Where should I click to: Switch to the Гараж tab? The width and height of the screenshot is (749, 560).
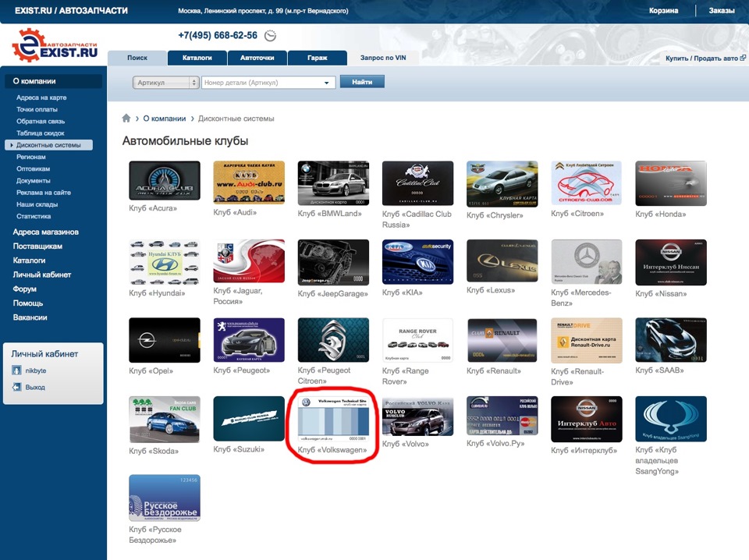pyautogui.click(x=318, y=58)
